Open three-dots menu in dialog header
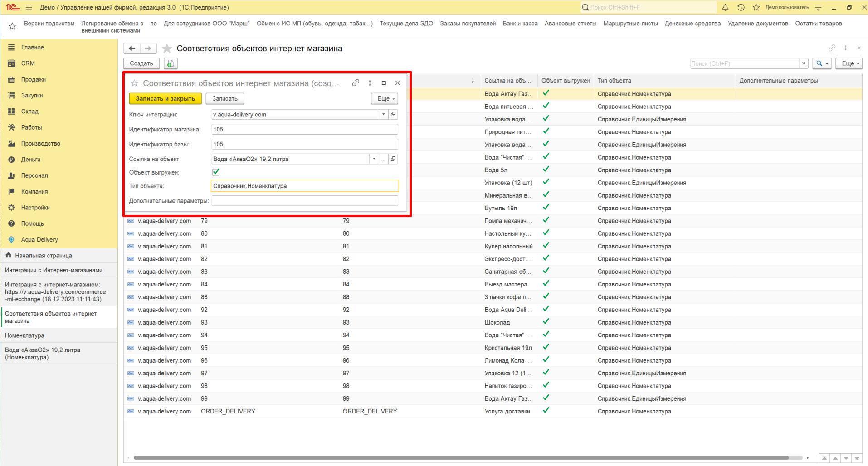 (370, 83)
